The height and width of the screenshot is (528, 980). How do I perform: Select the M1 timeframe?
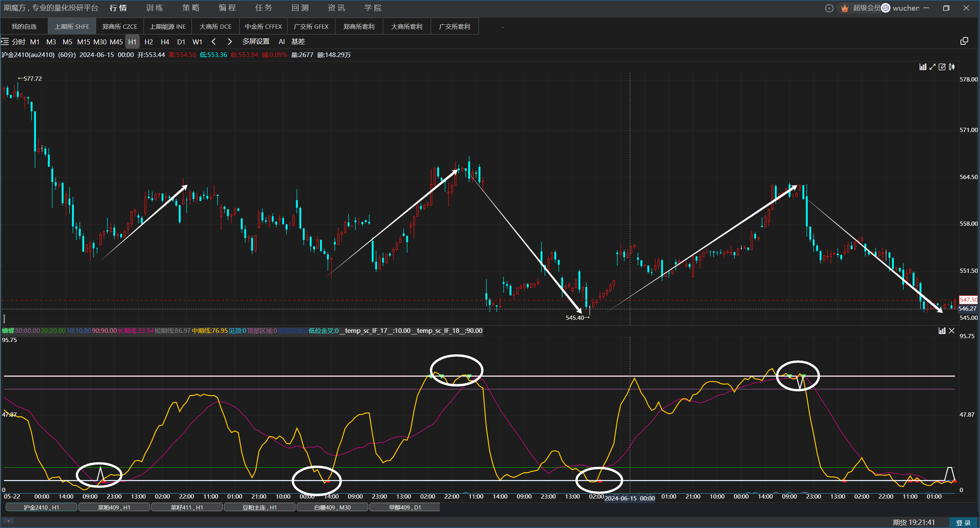coord(35,42)
